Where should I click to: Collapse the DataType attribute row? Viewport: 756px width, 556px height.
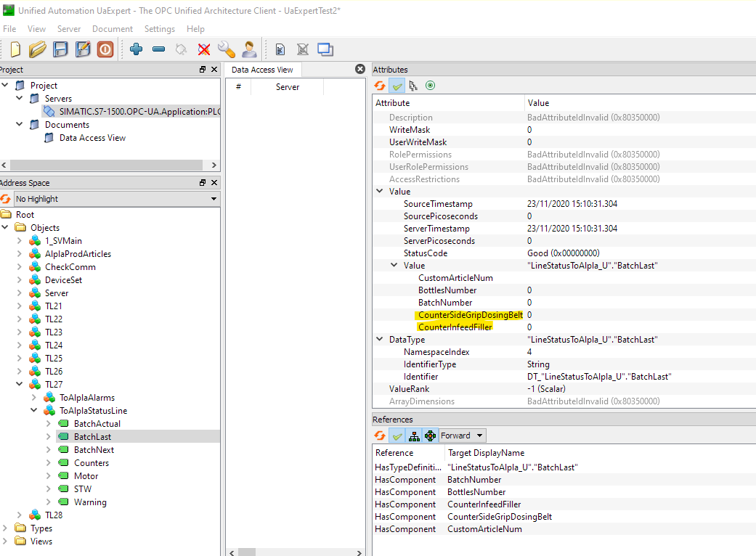pyautogui.click(x=379, y=339)
